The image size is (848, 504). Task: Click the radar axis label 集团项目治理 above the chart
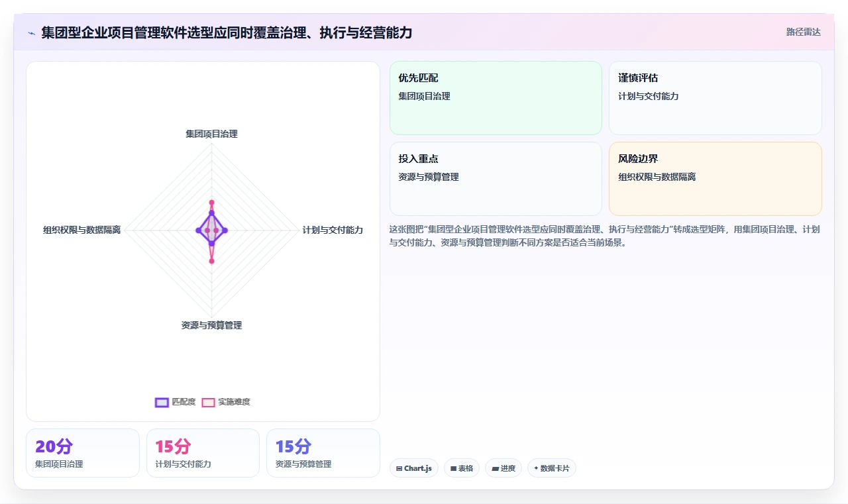211,134
